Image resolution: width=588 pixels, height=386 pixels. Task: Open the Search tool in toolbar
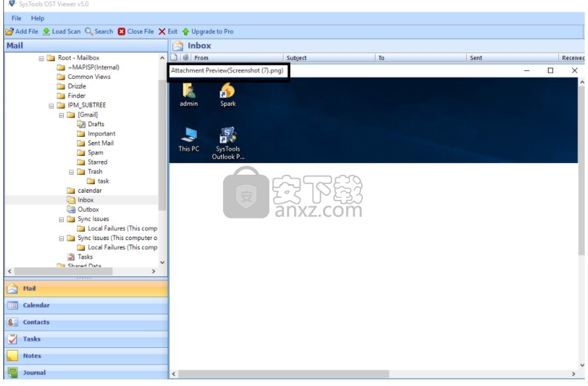click(99, 32)
